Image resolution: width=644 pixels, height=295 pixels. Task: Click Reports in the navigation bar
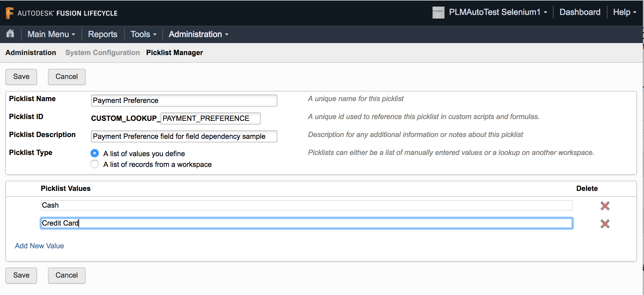coord(102,34)
